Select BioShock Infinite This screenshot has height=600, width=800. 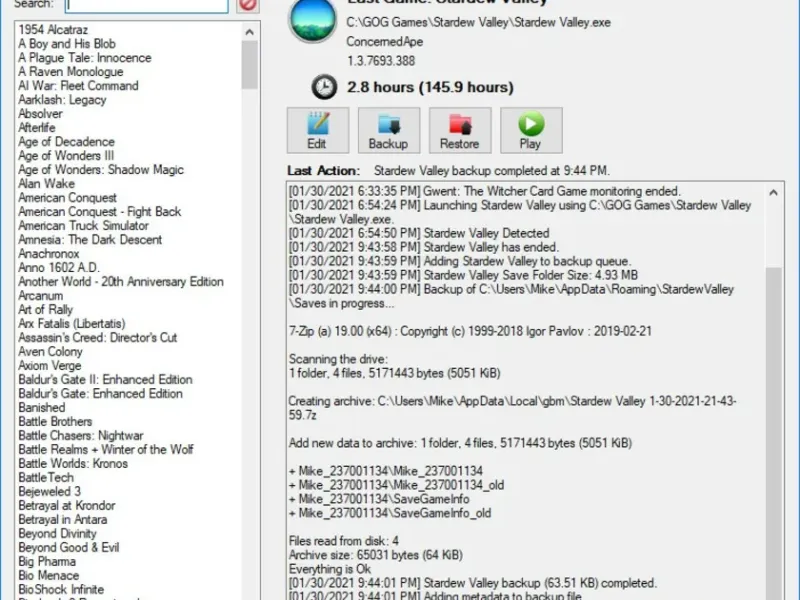[x=61, y=590]
